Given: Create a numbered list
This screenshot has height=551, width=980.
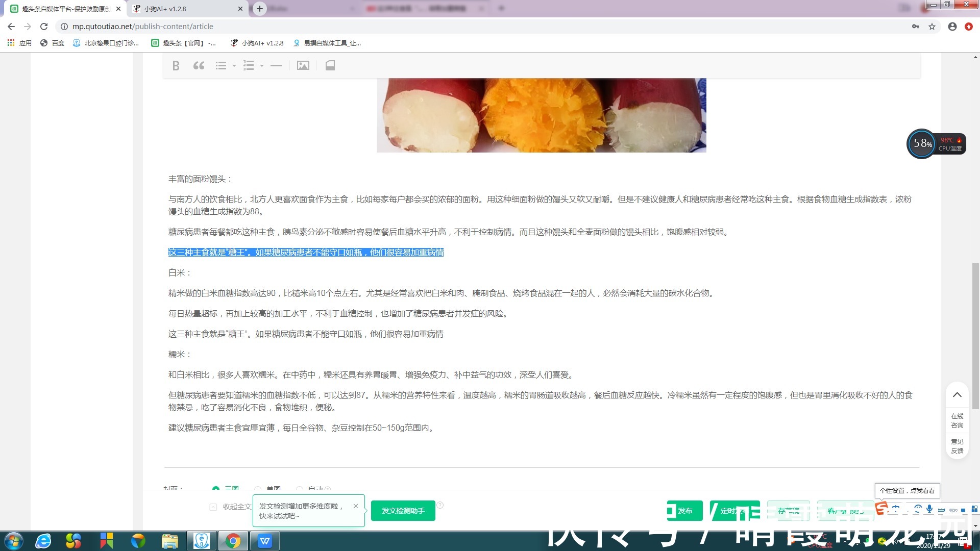Looking at the screenshot, I should tap(249, 65).
